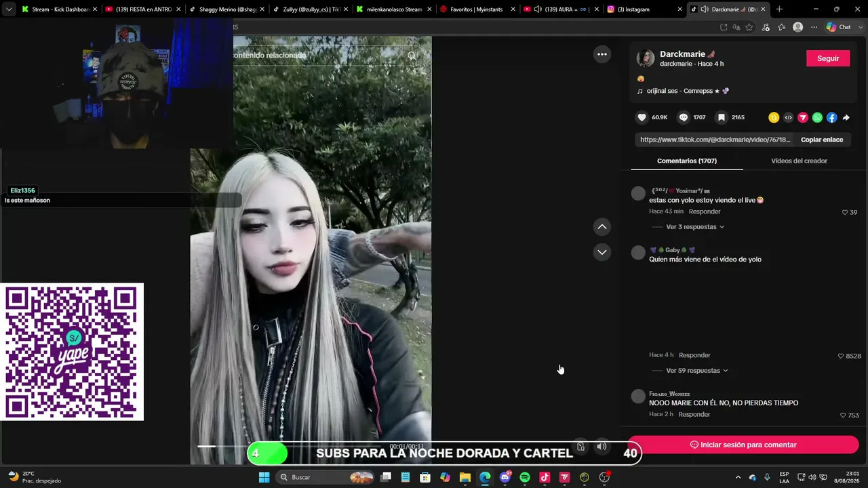
Task: Click Copiar enlace to copy the video link
Action: click(822, 140)
